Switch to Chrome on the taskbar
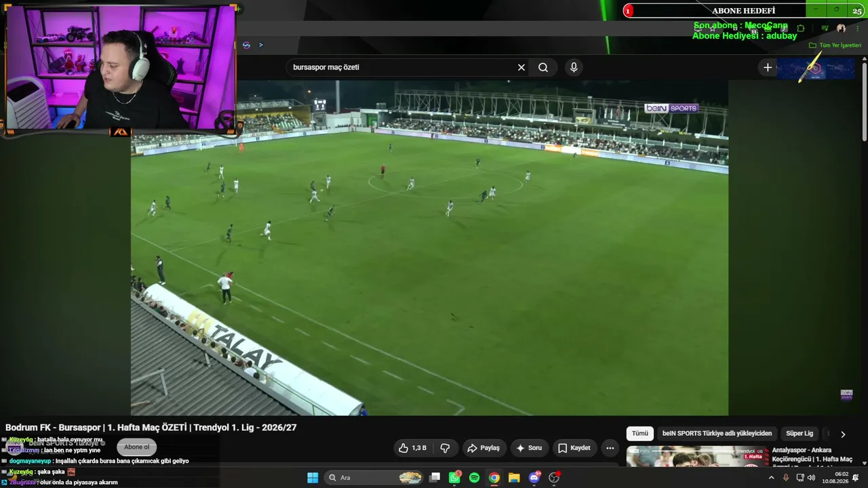 494,478
